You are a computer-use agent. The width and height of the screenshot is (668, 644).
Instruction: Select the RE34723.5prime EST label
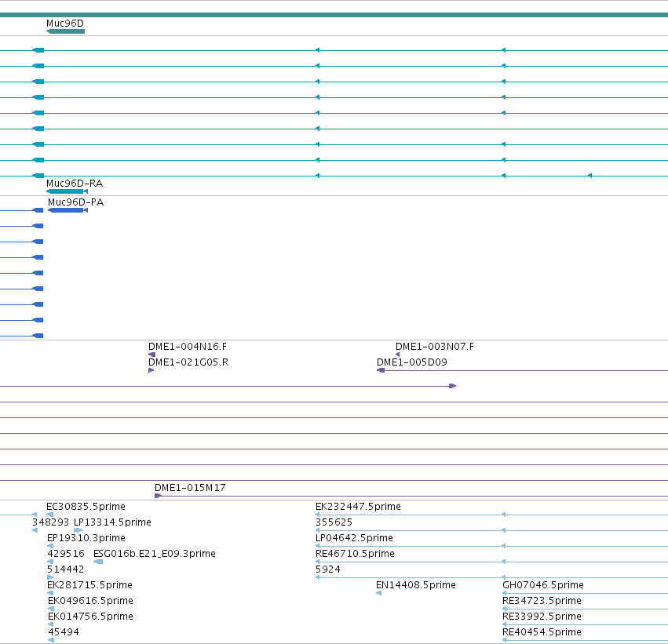542,601
